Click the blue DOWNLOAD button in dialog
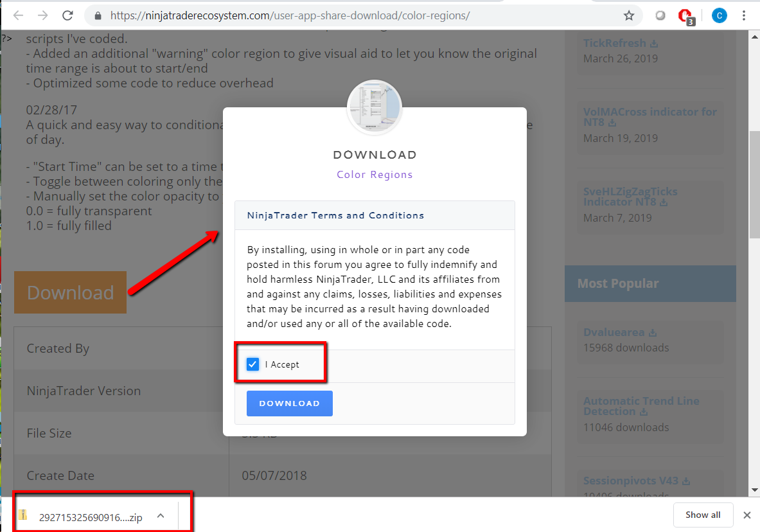The height and width of the screenshot is (532, 760). tap(289, 403)
